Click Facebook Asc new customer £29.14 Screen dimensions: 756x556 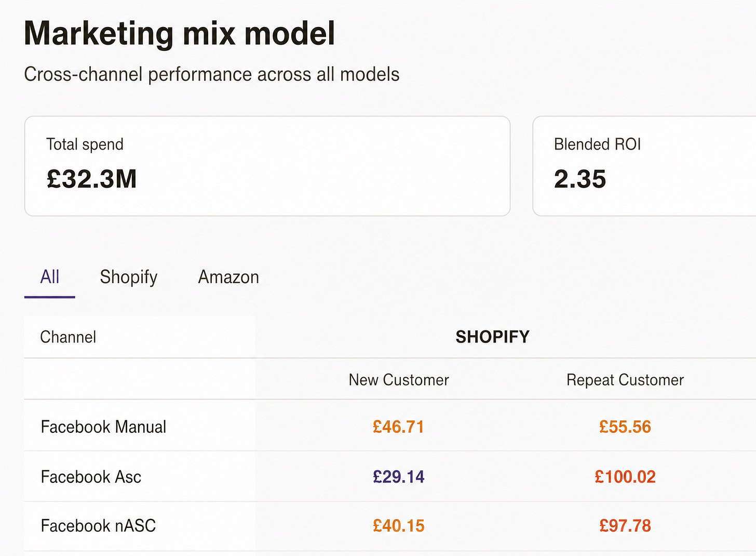coord(399,476)
